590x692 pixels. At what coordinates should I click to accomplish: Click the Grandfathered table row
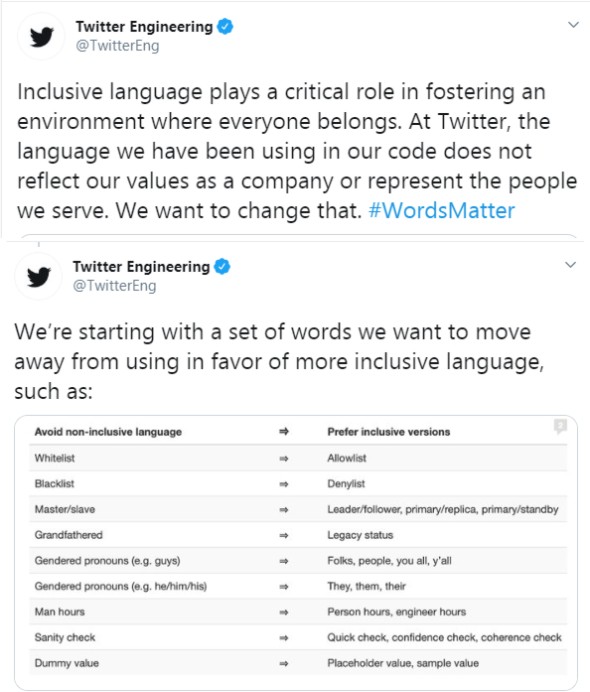(298, 535)
